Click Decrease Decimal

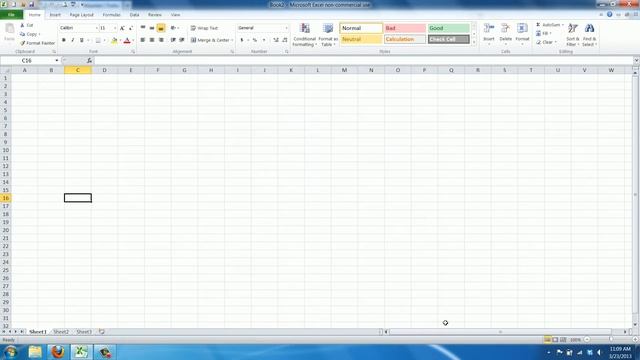pyautogui.click(x=285, y=40)
